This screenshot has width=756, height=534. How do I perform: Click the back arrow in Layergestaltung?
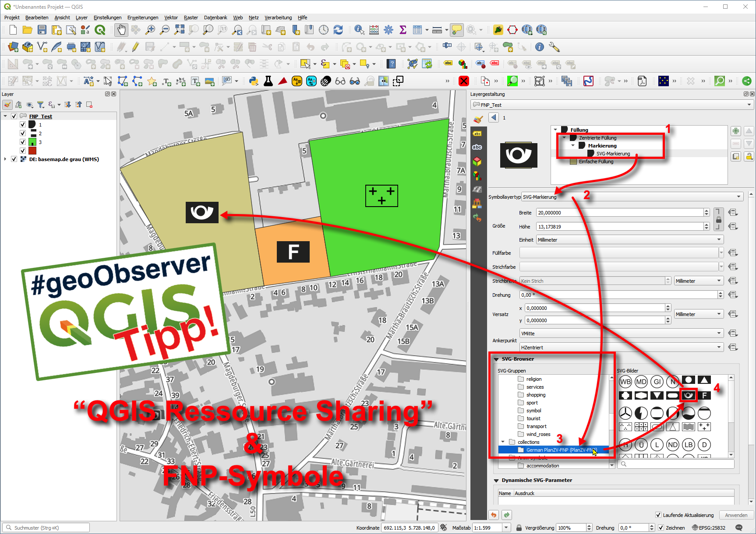coord(494,117)
